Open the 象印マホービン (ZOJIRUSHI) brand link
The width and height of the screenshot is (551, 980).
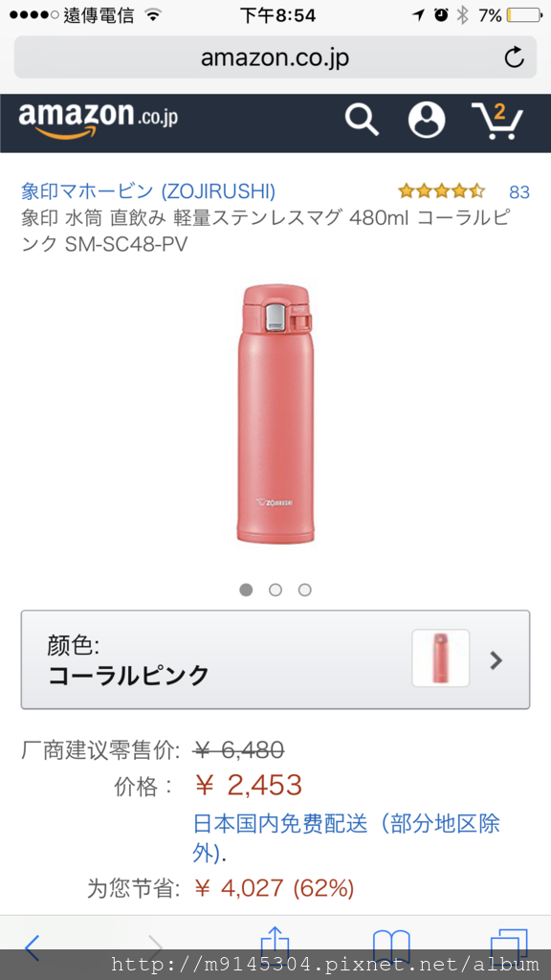148,190
